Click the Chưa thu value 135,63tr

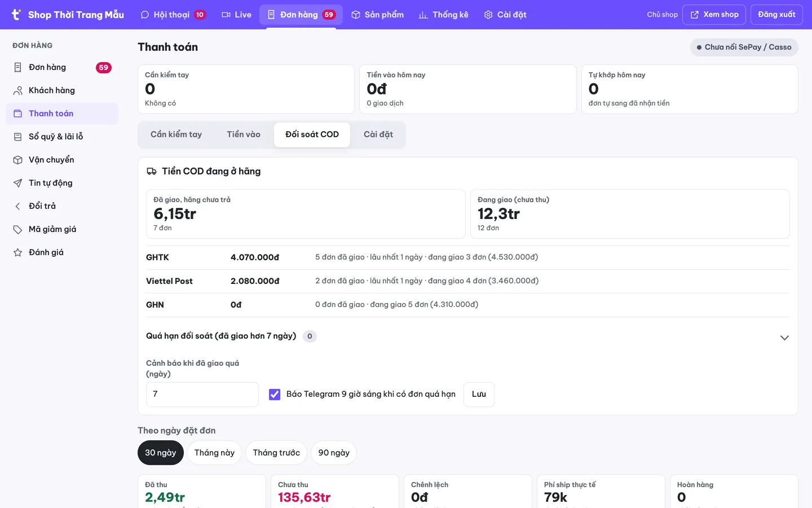point(304,497)
